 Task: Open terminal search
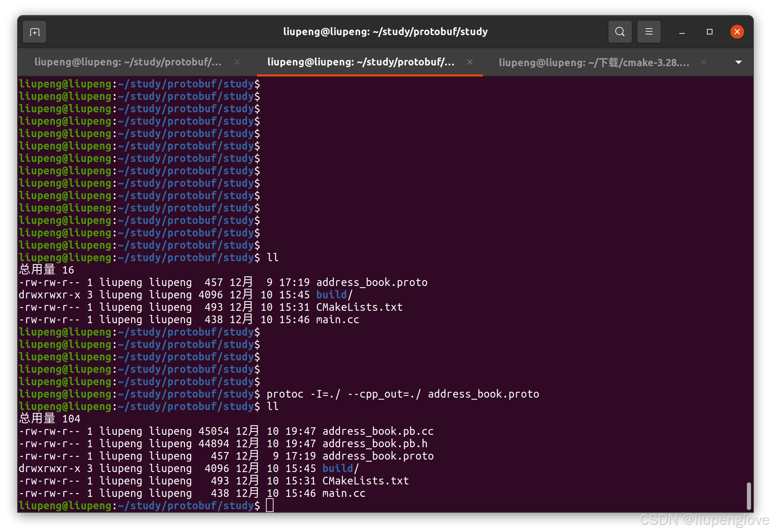click(x=620, y=32)
